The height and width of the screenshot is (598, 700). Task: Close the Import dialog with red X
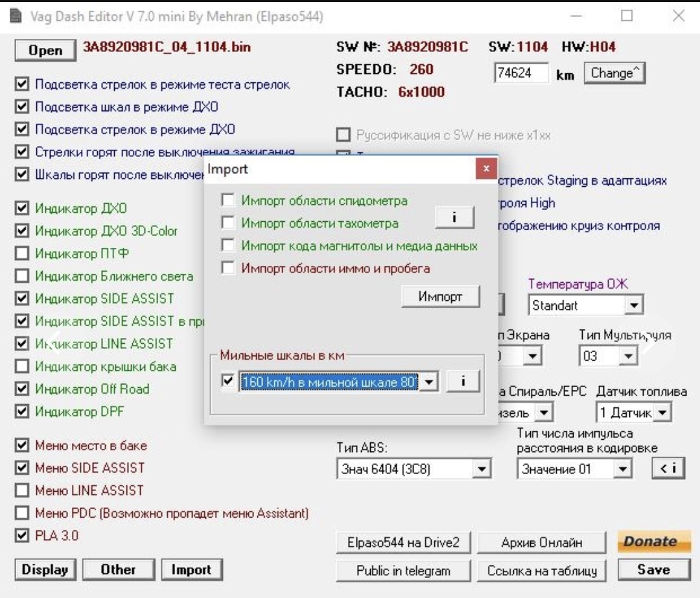(x=486, y=169)
